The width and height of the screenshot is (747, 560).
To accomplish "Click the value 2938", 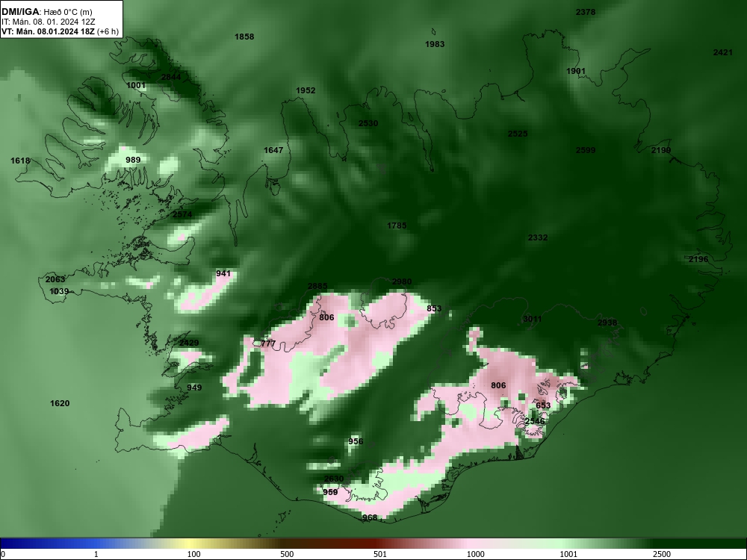I will click(x=607, y=323).
